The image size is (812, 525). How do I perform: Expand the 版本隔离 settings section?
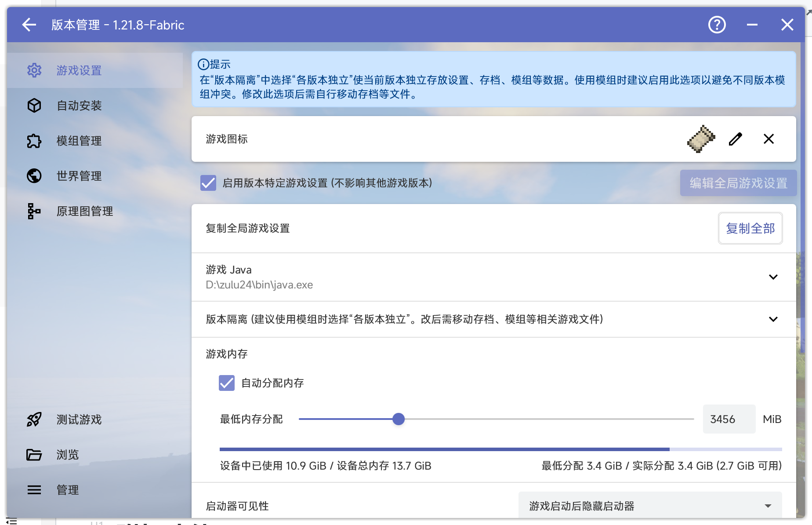(773, 319)
